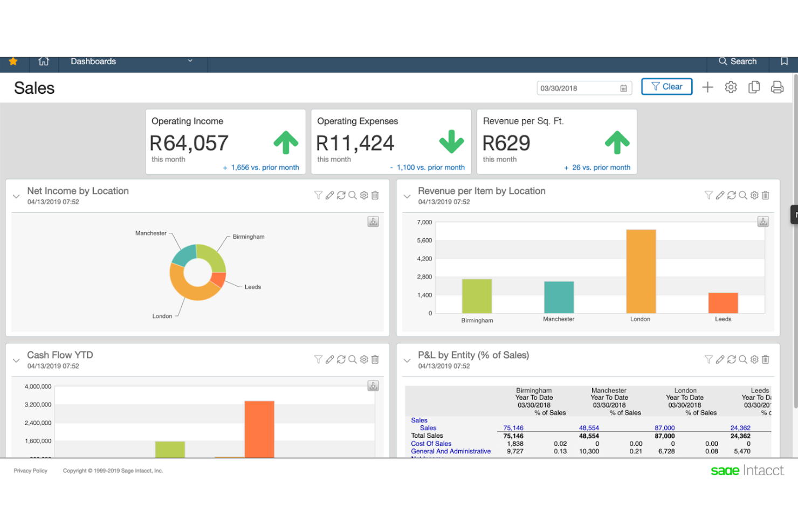Collapse the Net Income by Location panel
The image size is (798, 532).
(16, 196)
